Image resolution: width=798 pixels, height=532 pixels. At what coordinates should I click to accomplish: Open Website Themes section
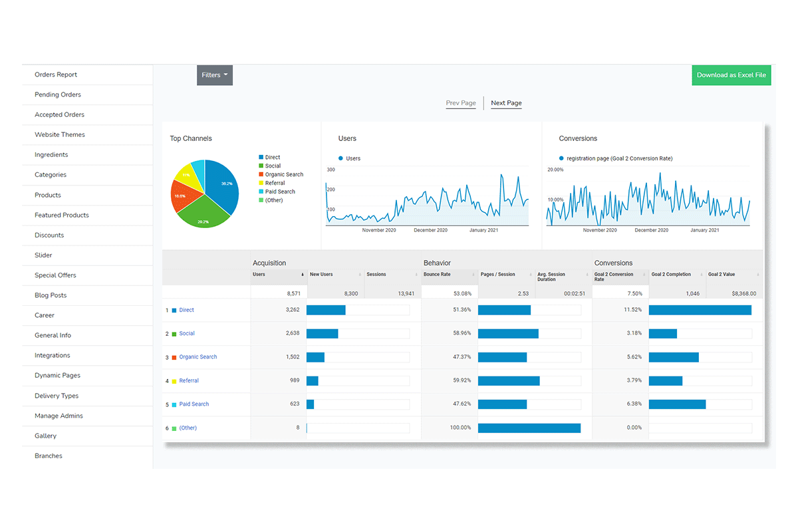pyautogui.click(x=60, y=134)
